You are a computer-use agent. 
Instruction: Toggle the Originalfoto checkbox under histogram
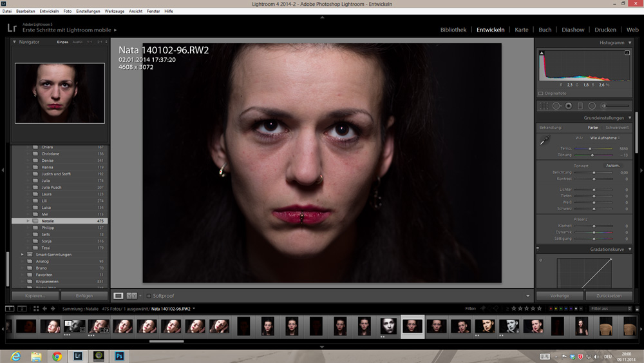(540, 93)
